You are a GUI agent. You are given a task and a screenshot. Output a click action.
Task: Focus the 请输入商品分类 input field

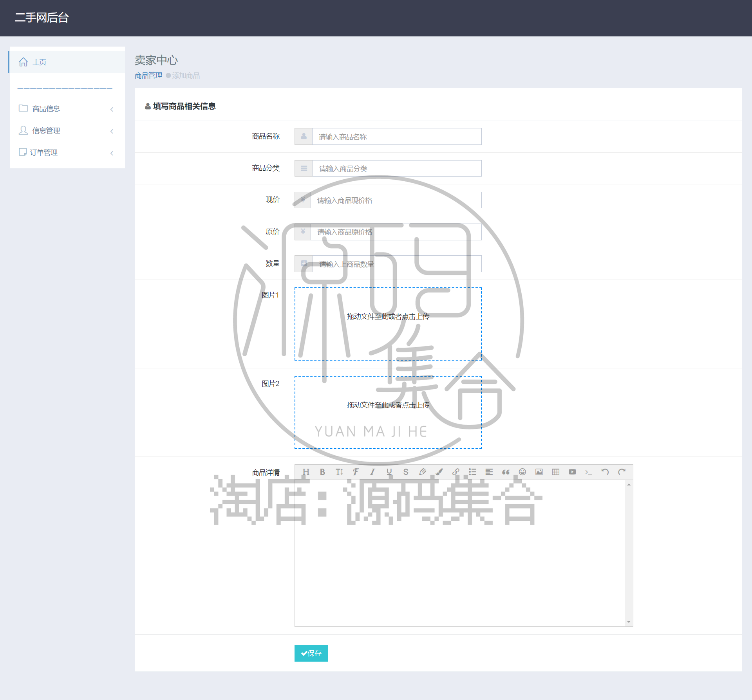(x=397, y=168)
